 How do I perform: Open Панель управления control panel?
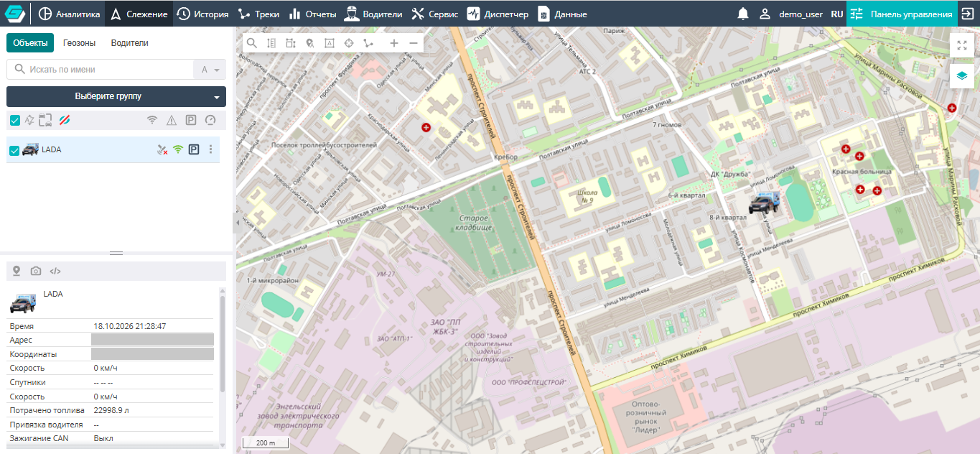click(x=901, y=14)
